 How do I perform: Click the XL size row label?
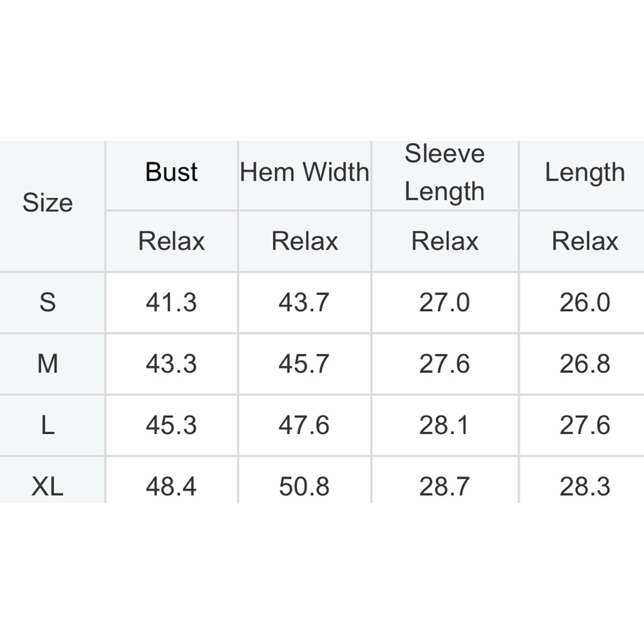point(48,487)
